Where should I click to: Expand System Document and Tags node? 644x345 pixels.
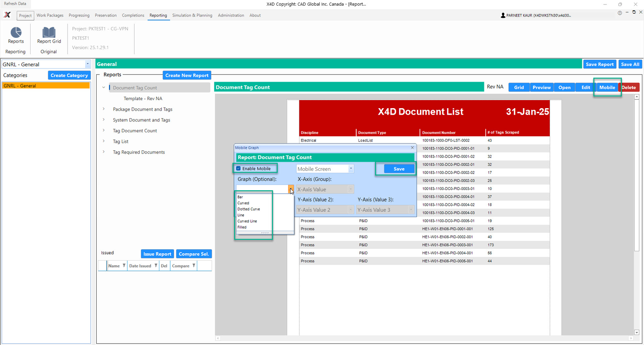coord(103,120)
